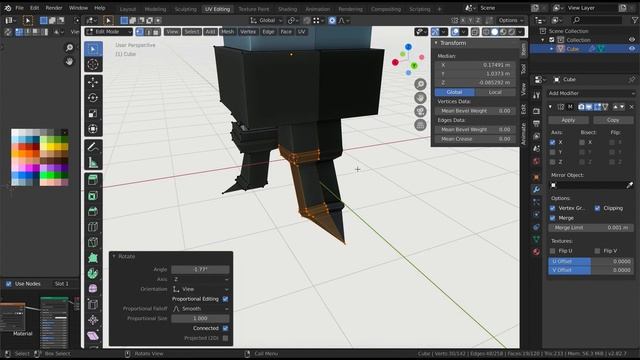
Task: Open the Mesh menu in viewport
Action: tap(228, 32)
